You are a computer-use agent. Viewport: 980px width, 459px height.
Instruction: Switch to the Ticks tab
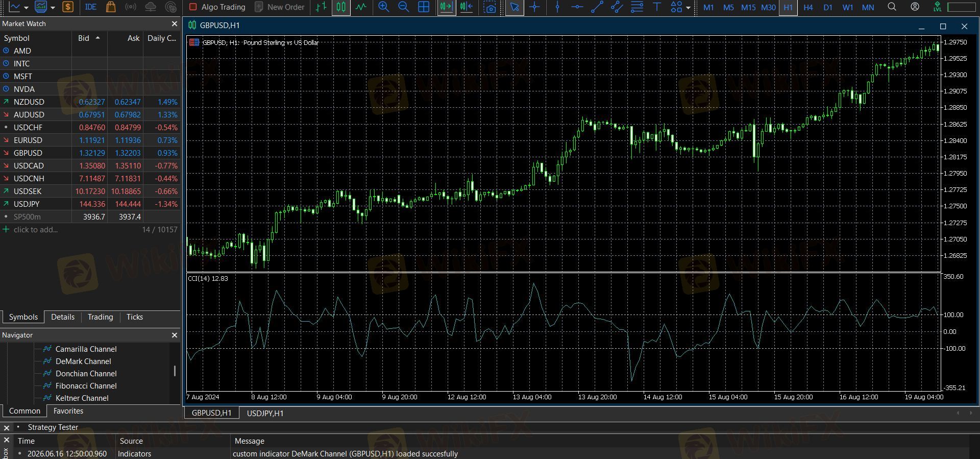pyautogui.click(x=135, y=317)
